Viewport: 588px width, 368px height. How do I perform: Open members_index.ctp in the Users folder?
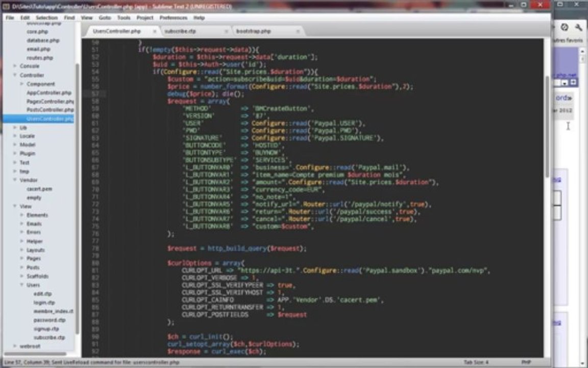pyautogui.click(x=53, y=311)
